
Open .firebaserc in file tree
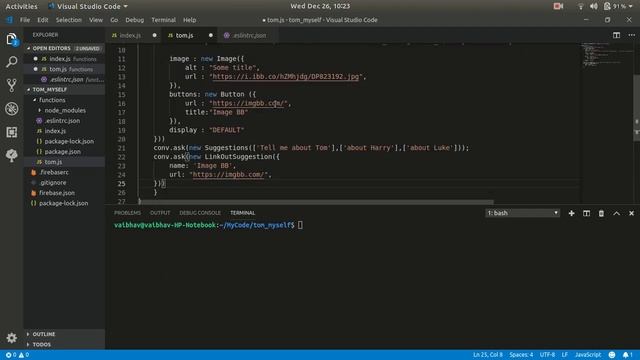(54, 172)
